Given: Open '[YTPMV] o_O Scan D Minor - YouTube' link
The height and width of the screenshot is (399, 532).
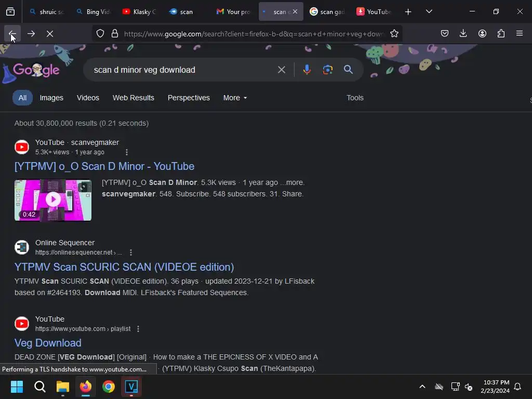Looking at the screenshot, I should pyautogui.click(x=104, y=166).
